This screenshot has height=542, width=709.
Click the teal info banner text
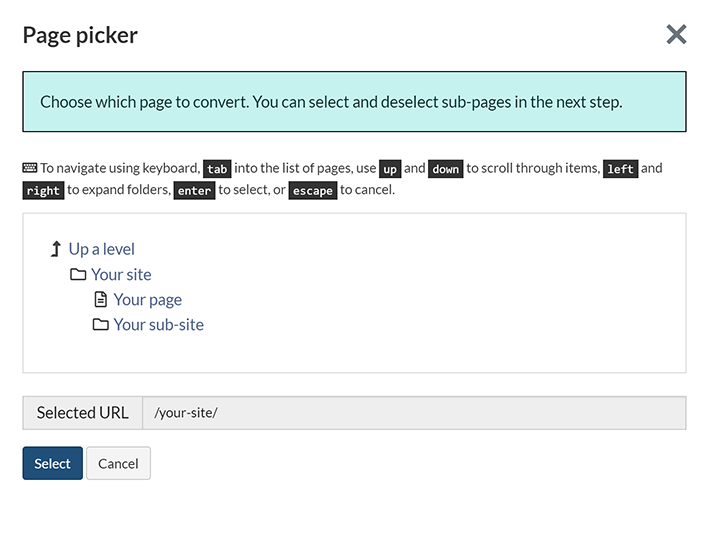tap(331, 102)
